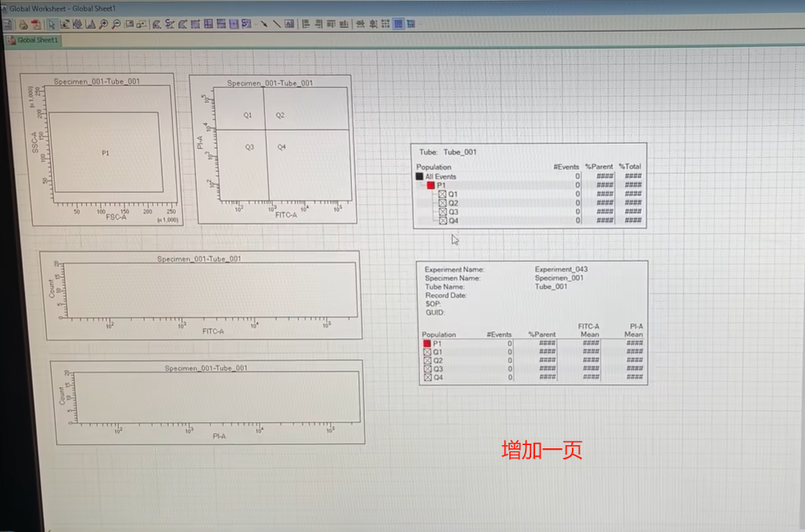Click the SSC-A axis label
805x532 pixels.
(35, 142)
